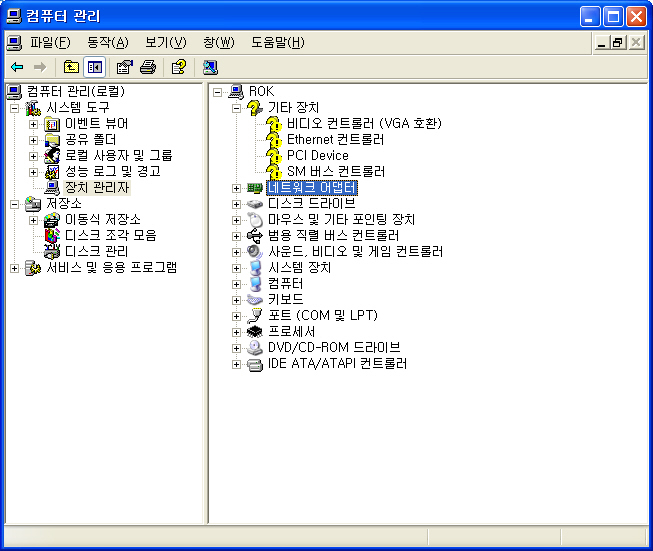Open the Properties toolbar icon
The height and width of the screenshot is (551, 653).
pyautogui.click(x=124, y=67)
